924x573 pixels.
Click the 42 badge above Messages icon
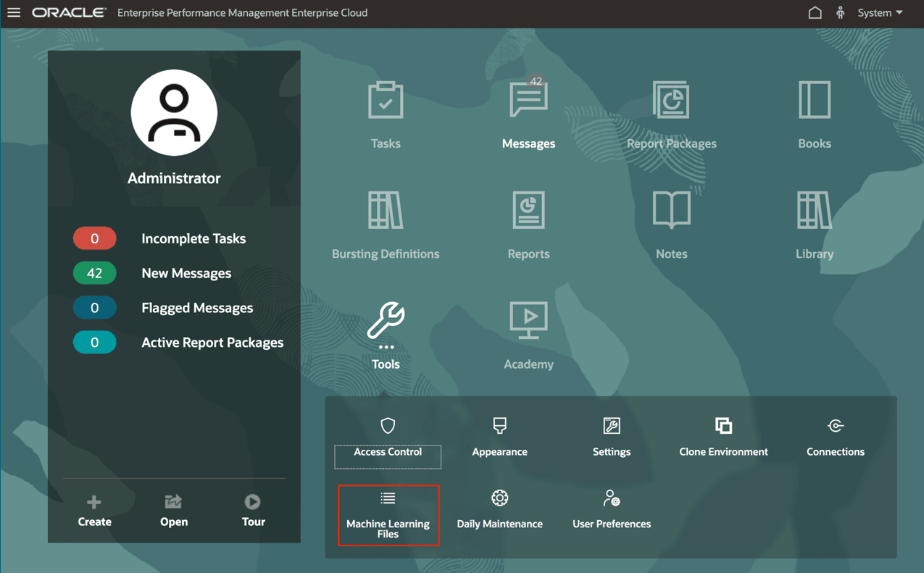(536, 81)
